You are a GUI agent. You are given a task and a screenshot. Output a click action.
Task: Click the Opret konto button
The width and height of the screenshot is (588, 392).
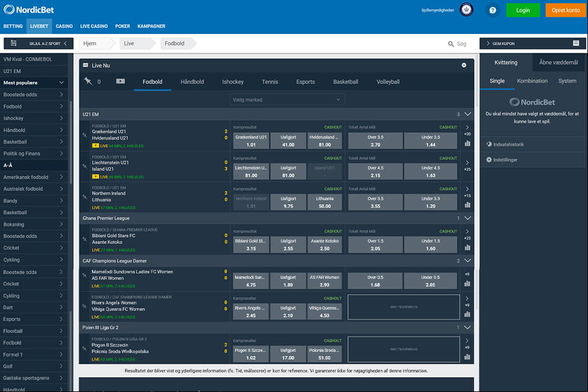pyautogui.click(x=566, y=10)
